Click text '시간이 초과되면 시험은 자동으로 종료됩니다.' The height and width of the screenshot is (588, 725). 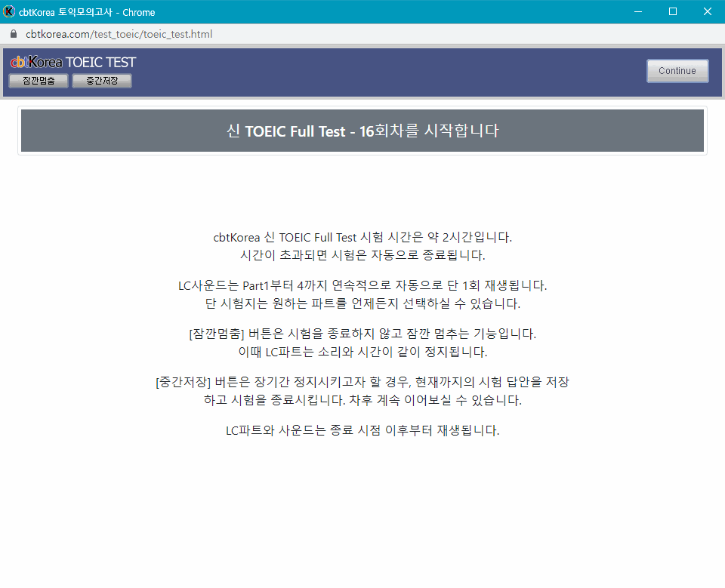[x=362, y=255]
